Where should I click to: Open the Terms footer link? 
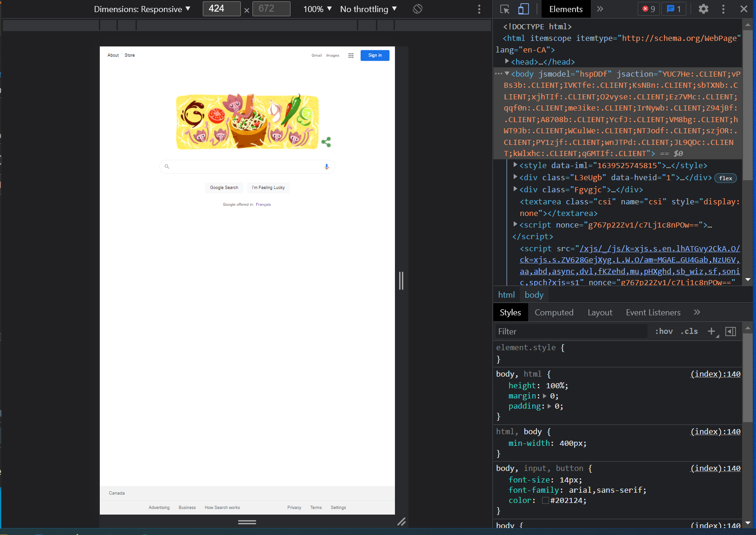pos(316,508)
